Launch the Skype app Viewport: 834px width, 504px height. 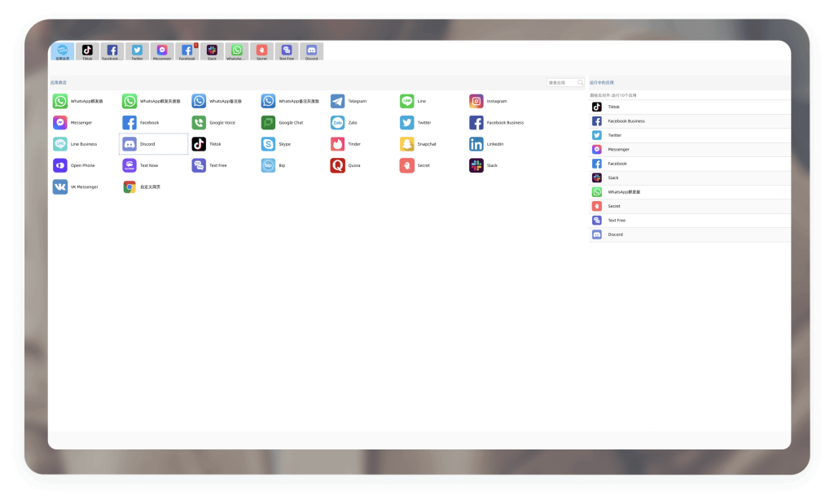pos(268,144)
